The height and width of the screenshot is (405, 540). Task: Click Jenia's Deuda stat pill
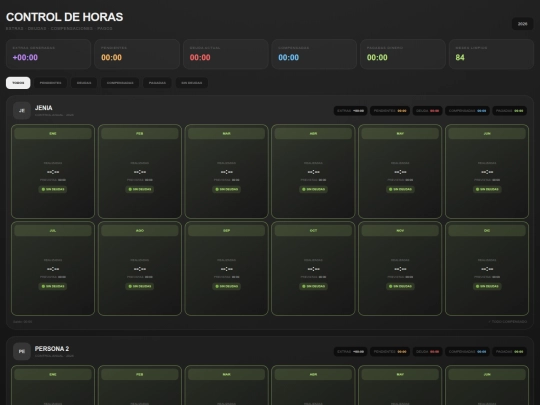point(427,111)
